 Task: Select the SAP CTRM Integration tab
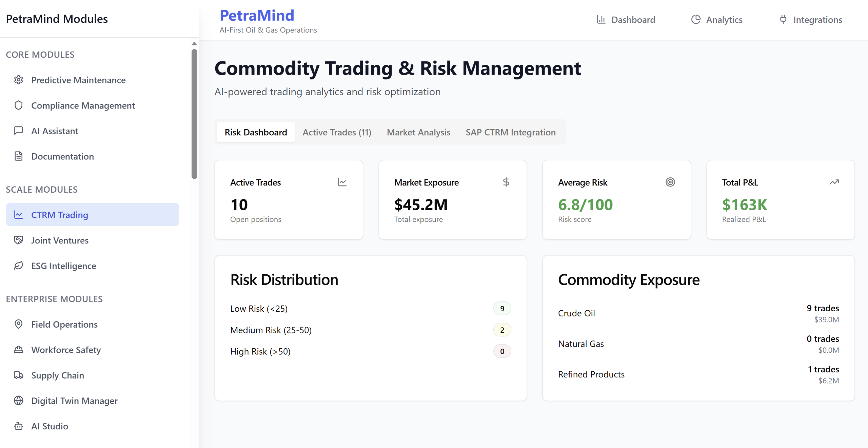510,132
